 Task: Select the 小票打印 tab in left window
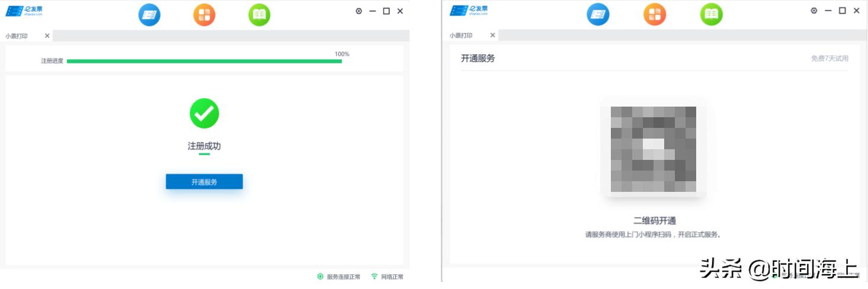(x=17, y=36)
